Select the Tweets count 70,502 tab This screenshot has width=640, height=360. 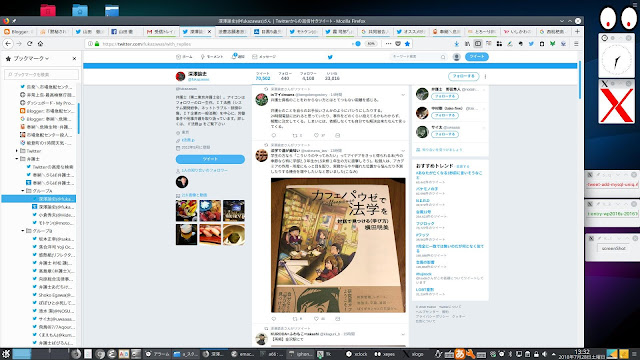pos(263,76)
